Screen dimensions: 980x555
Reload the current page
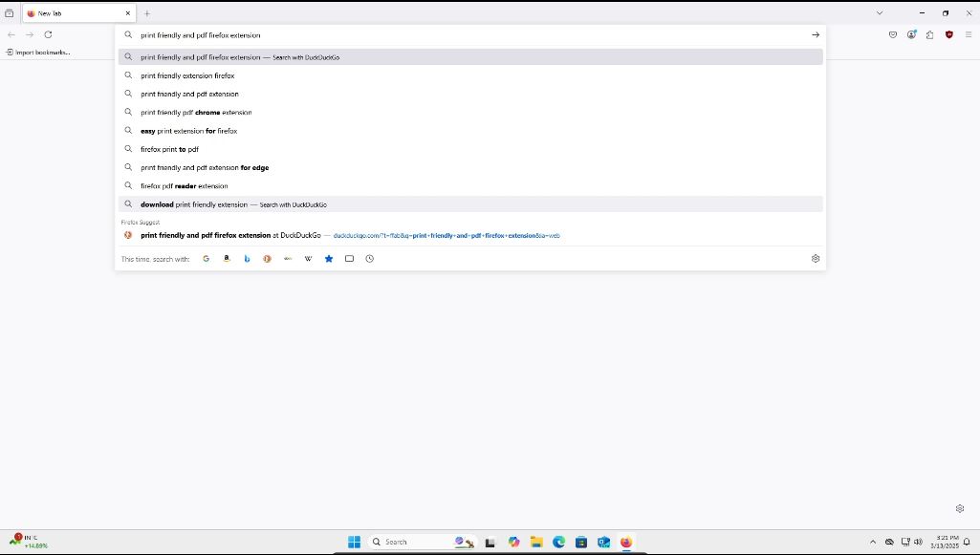(48, 35)
